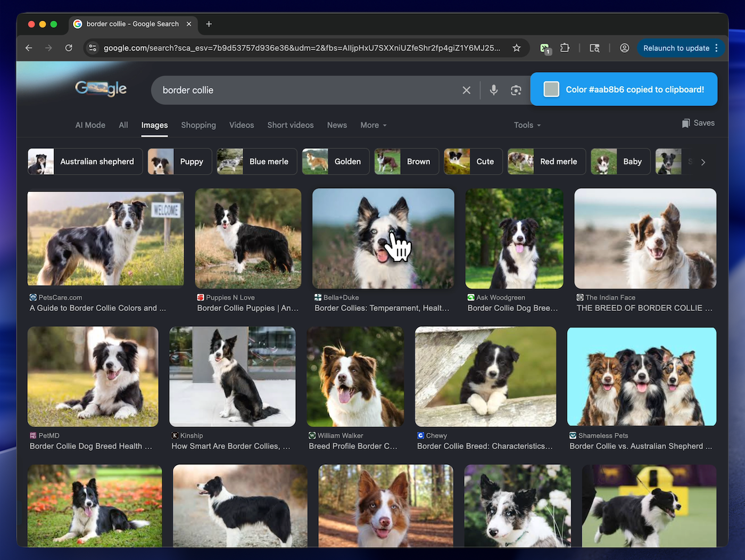Screen dimensions: 745x560
Task: Open Saves collection link
Action: coord(698,123)
